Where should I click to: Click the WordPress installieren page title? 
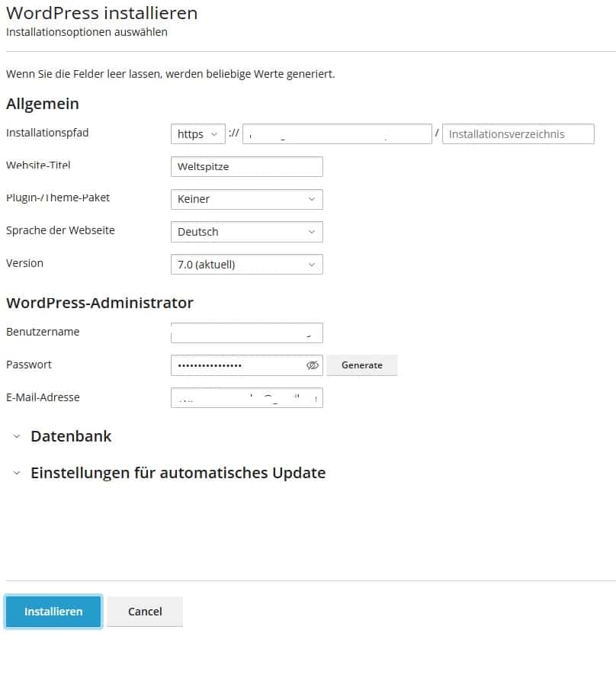point(102,13)
